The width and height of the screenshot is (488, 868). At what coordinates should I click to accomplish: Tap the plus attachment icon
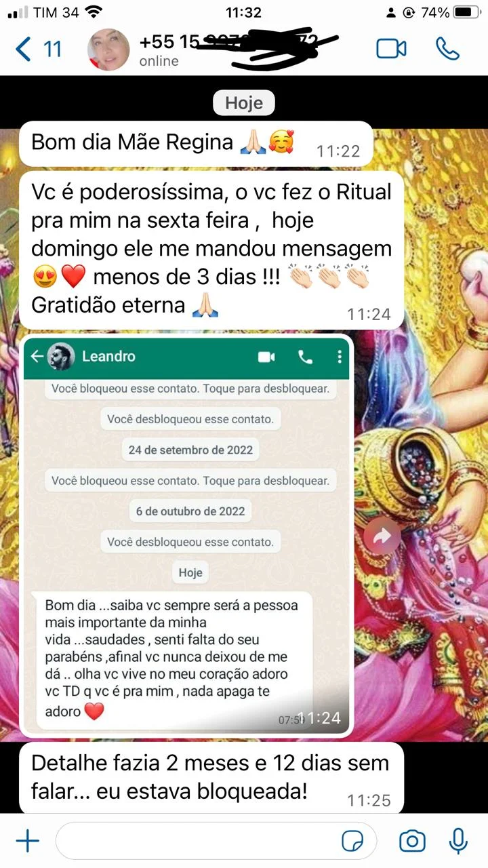[x=27, y=842]
